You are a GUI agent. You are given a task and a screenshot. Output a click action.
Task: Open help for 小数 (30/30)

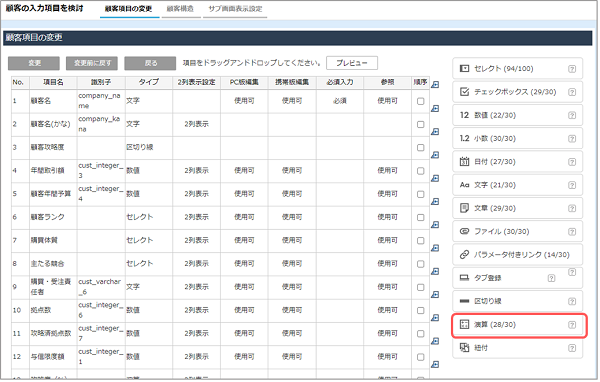[x=572, y=139]
